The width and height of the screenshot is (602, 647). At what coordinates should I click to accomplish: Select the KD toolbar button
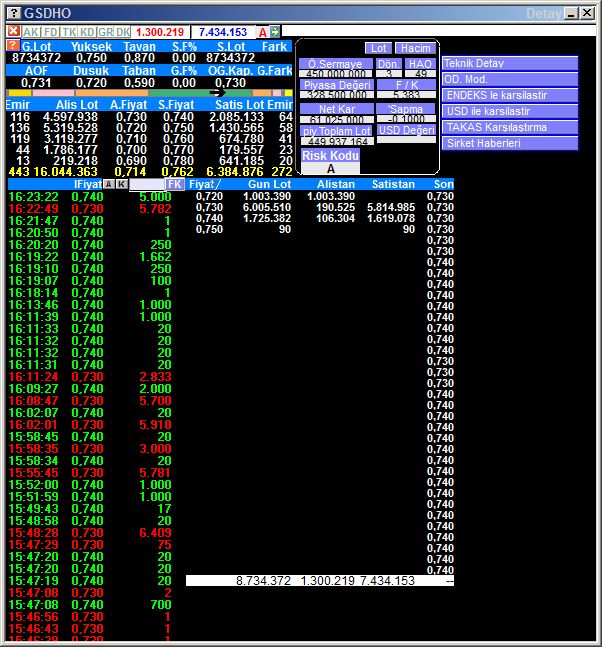pyautogui.click(x=87, y=32)
